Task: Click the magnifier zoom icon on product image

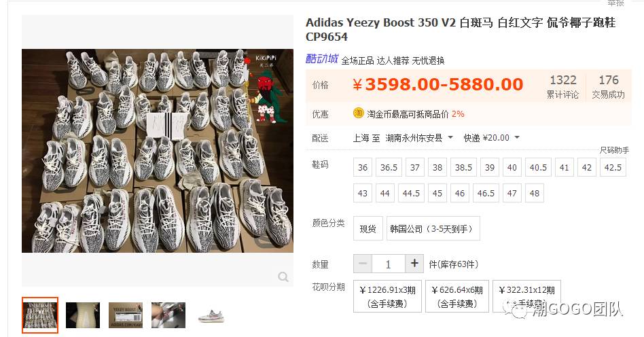Action: tap(283, 277)
